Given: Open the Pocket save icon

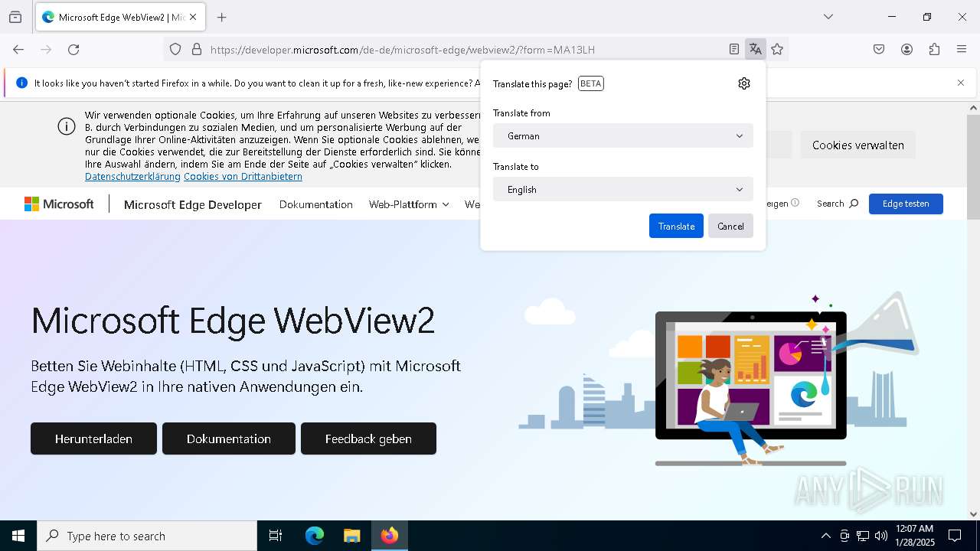Looking at the screenshot, I should [x=879, y=49].
